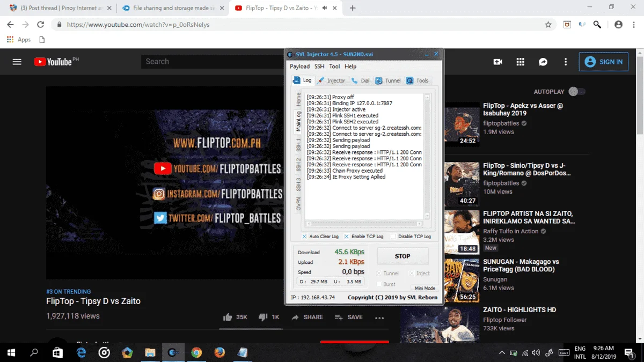
Task: Open the Chrome profile avatar icon
Action: [618, 25]
